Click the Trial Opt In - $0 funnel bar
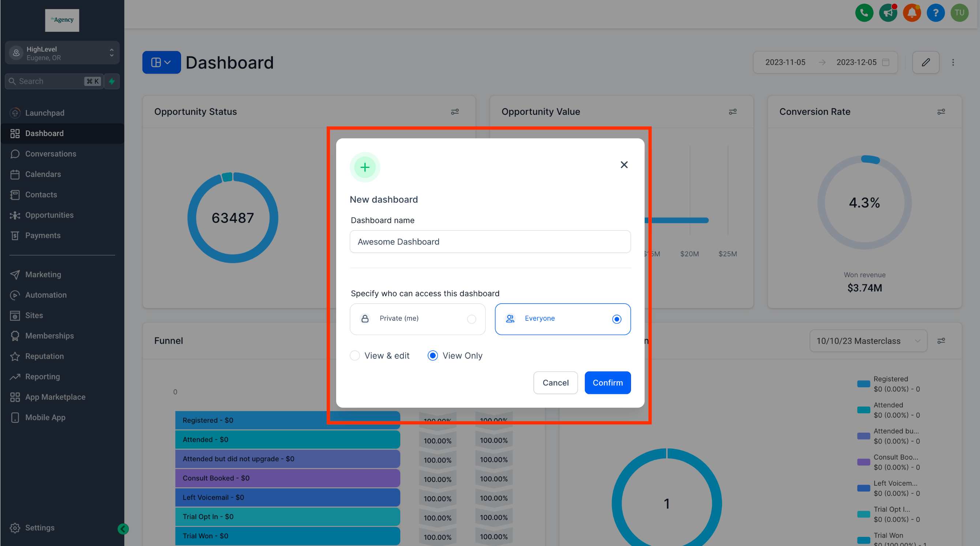Screen dimensions: 980x546 [x=287, y=517]
